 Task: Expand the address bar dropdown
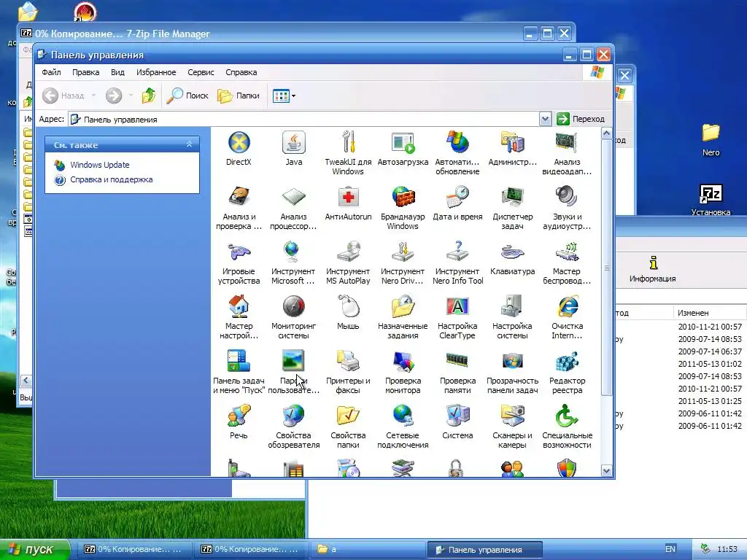pos(545,119)
